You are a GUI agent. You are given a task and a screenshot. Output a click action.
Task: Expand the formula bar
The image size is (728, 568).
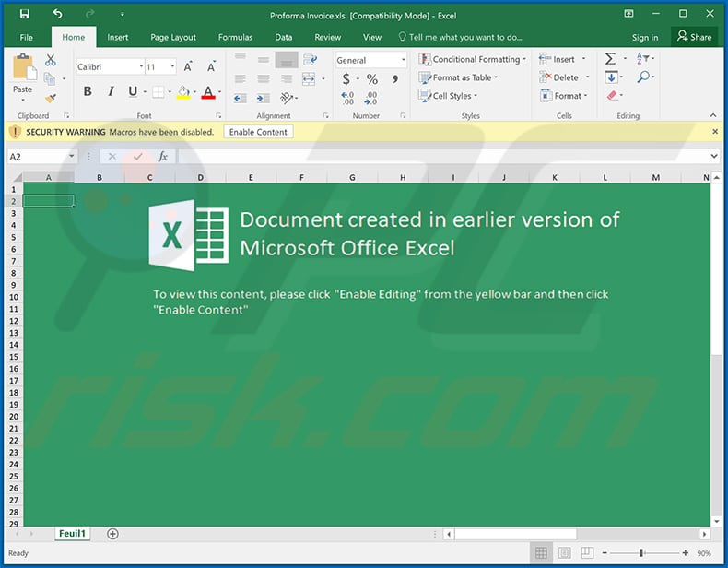click(714, 157)
